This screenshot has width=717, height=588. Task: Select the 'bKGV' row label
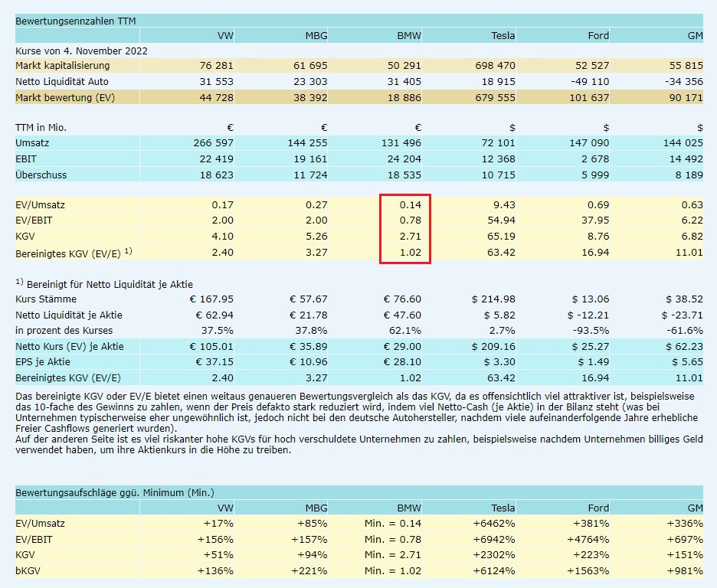pyautogui.click(x=28, y=570)
